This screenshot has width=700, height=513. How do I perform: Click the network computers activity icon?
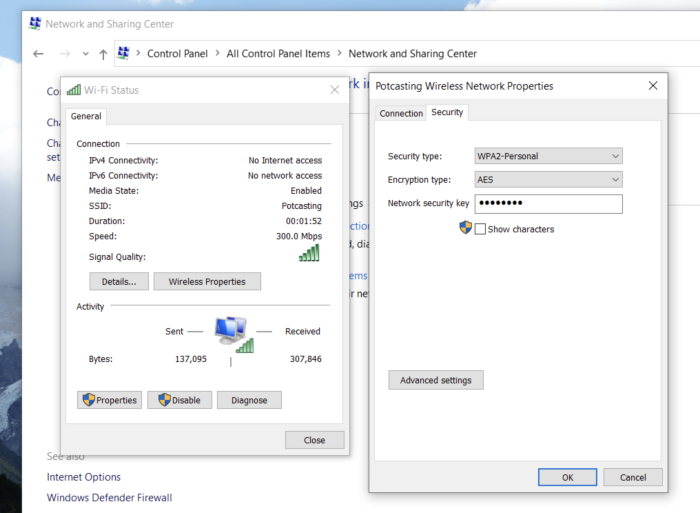[233, 334]
